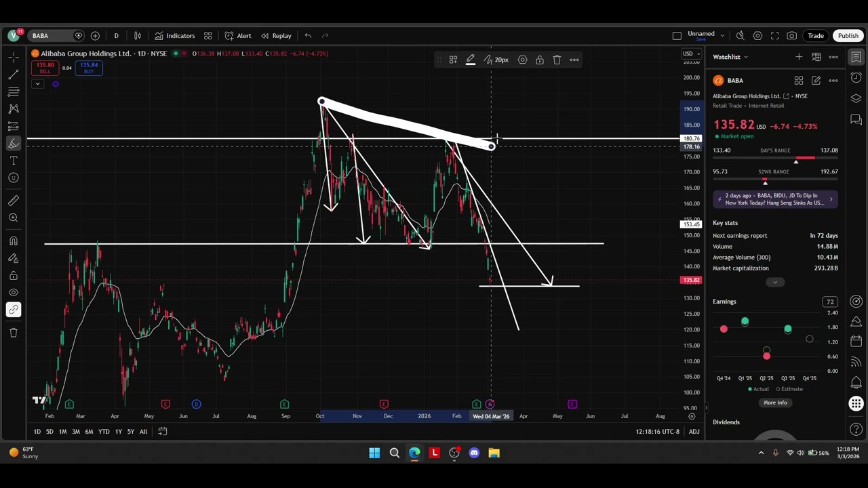Toggle ADJ price adjustment
The height and width of the screenshot is (488, 868).
pyautogui.click(x=694, y=432)
